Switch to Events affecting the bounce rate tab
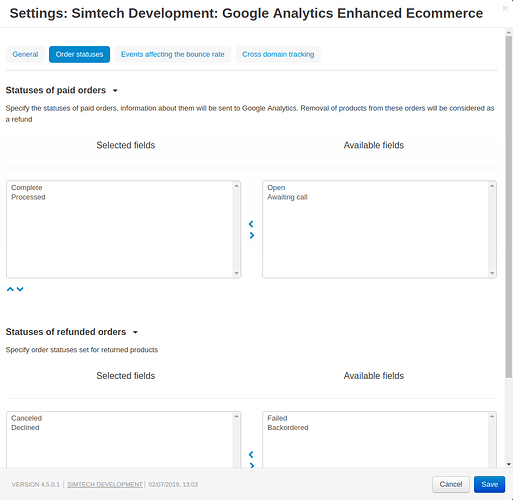Viewport: 513px width, 500px height. click(x=173, y=54)
